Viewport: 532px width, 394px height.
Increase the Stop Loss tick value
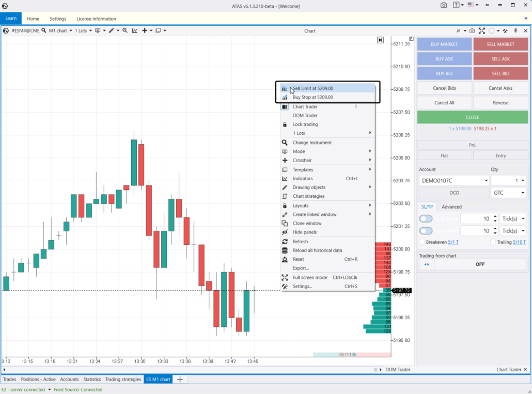495,216
